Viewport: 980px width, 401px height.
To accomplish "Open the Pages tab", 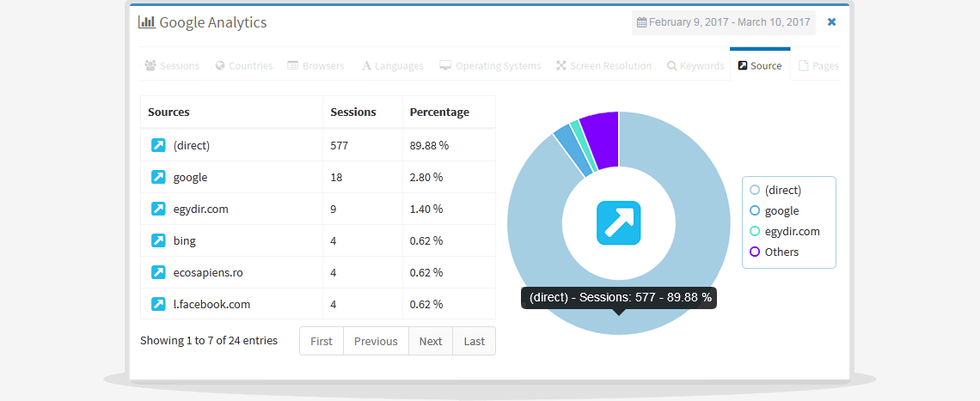I will [818, 65].
